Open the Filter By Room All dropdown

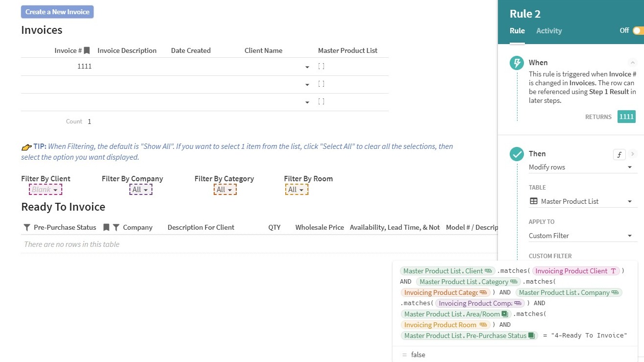[297, 190]
